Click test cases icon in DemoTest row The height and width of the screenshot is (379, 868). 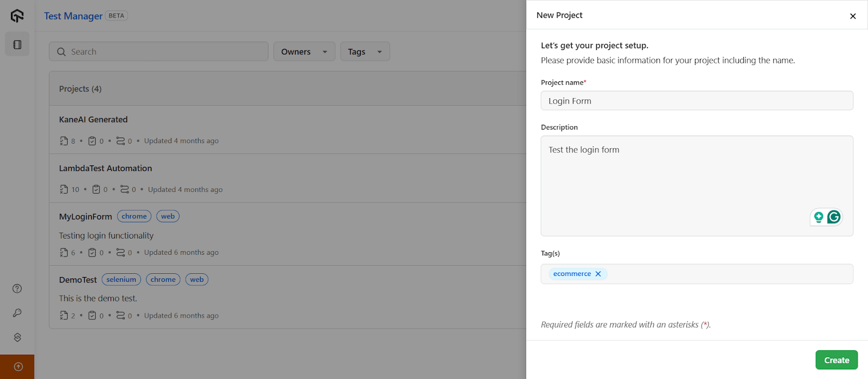(64, 316)
